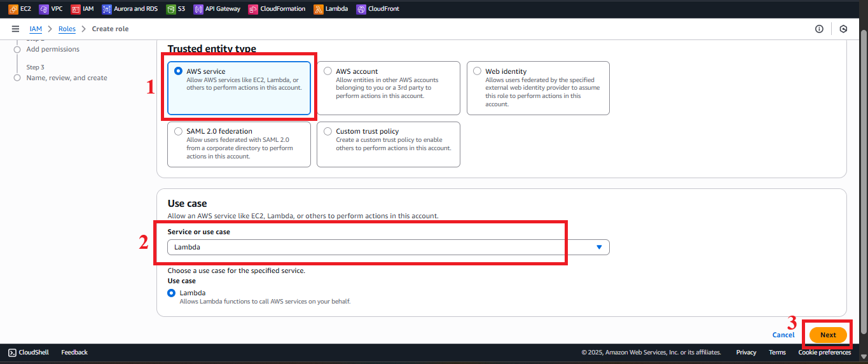Go to Roles breadcrumb link
The image size is (868, 364).
pos(67,29)
